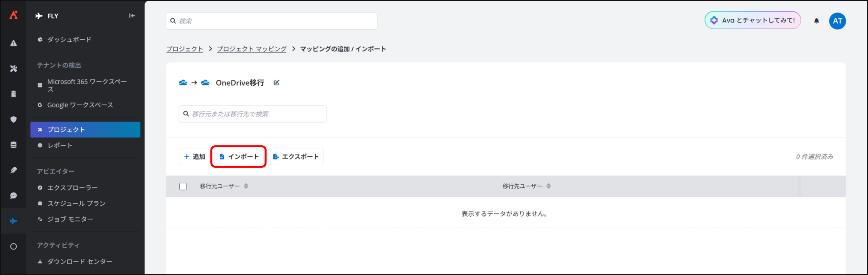Click the 移行元または移行先で検索 search field
The width and height of the screenshot is (868, 275).
tap(253, 114)
